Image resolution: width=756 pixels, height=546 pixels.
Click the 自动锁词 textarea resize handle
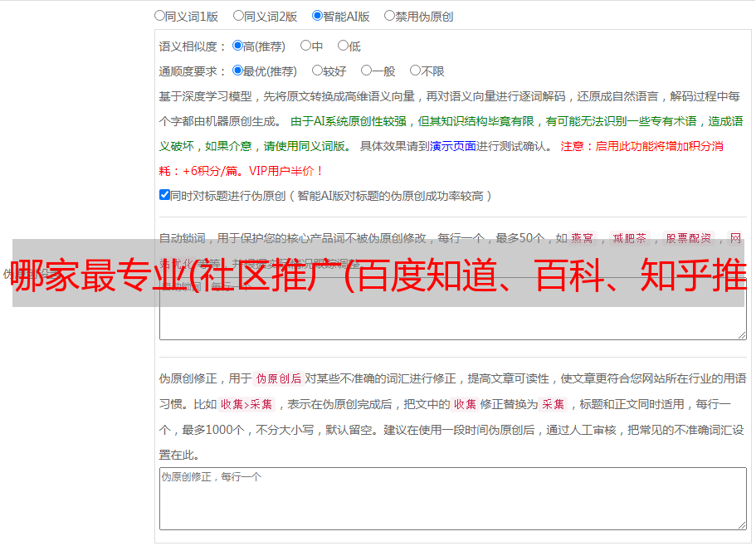(x=742, y=335)
